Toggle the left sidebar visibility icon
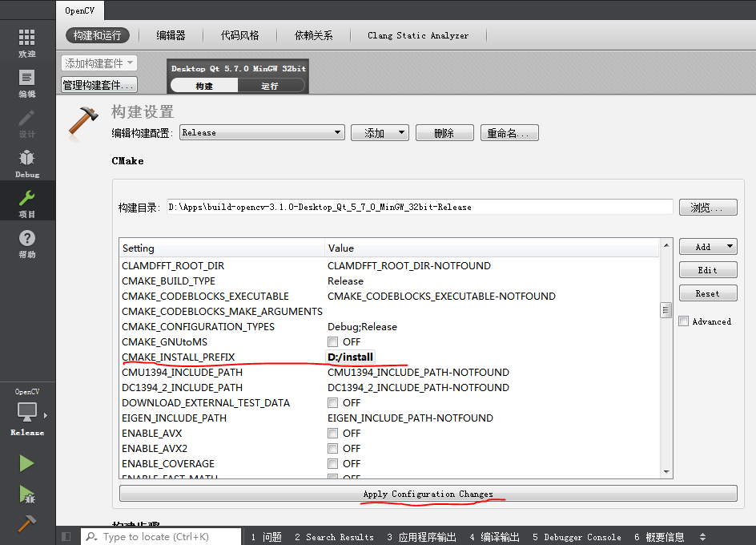The height and width of the screenshot is (545, 756). coord(66,536)
